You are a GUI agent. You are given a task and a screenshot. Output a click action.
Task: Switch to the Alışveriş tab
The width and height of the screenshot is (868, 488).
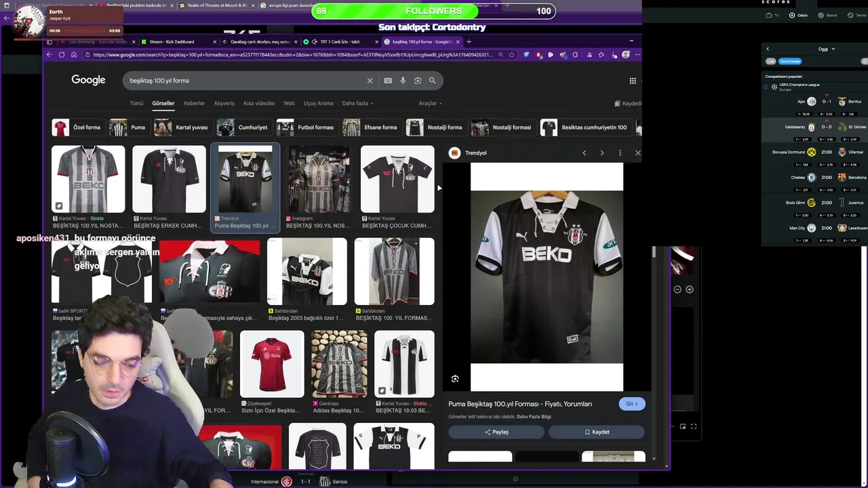point(224,103)
